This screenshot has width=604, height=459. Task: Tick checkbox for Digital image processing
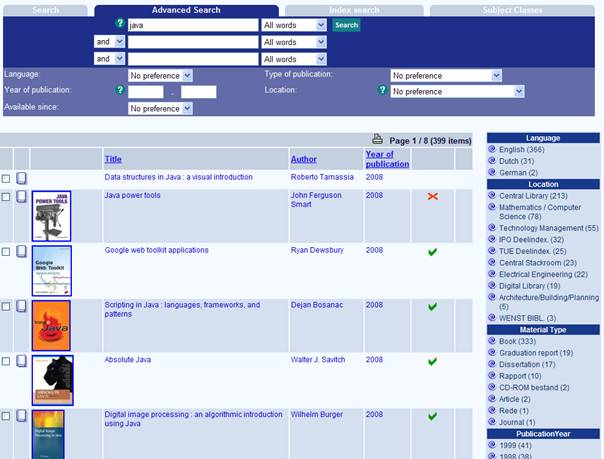6,416
